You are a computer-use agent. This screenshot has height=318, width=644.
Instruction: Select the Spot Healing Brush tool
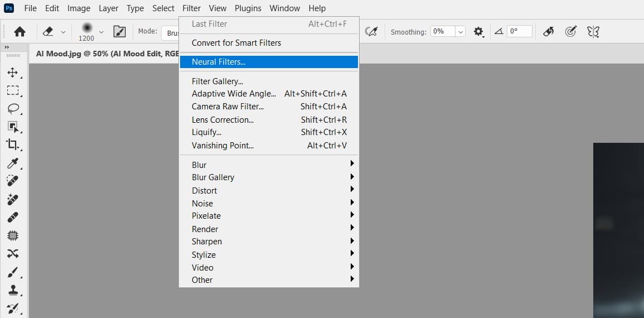[x=13, y=181]
